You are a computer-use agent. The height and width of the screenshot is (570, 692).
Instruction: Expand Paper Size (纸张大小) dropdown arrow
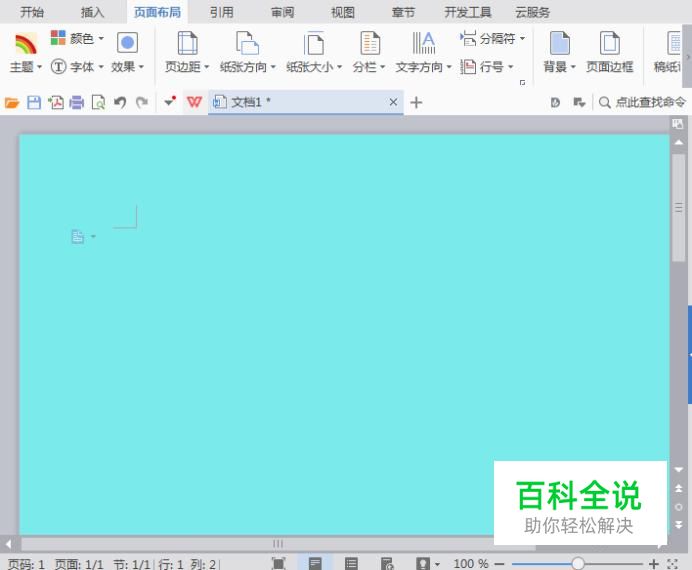339,67
